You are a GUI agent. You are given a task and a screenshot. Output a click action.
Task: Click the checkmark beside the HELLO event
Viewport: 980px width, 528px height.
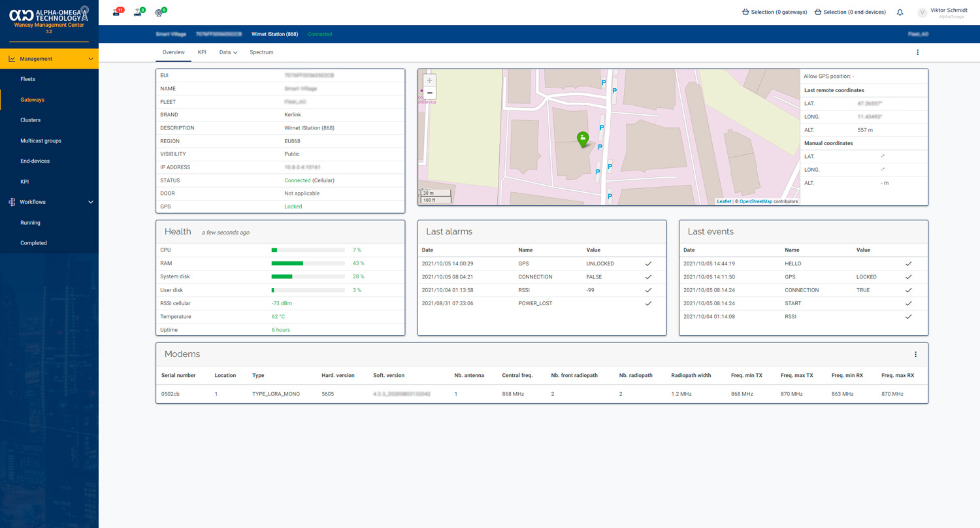908,263
